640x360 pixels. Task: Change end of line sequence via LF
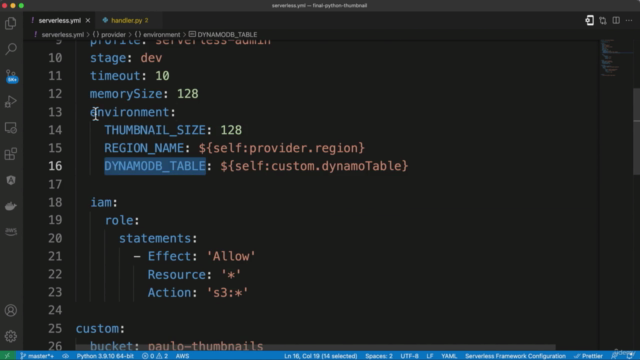430,356
